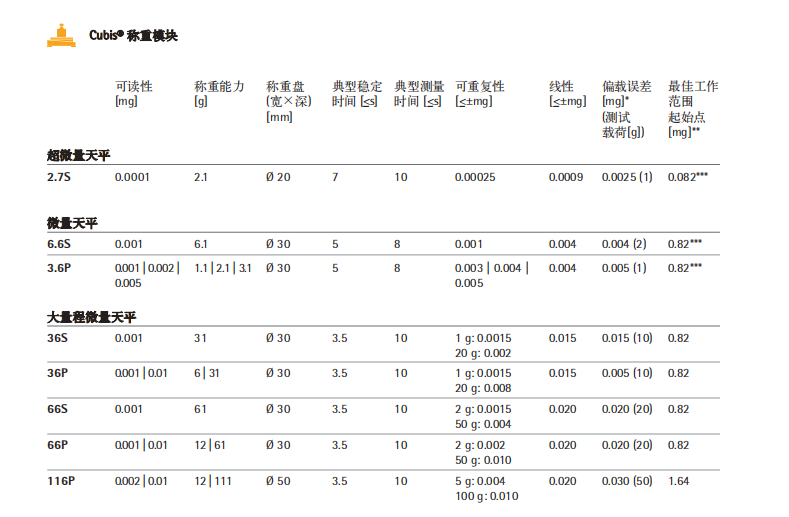789x517 pixels.
Task: Click model name '6.6S'
Action: (x=59, y=244)
